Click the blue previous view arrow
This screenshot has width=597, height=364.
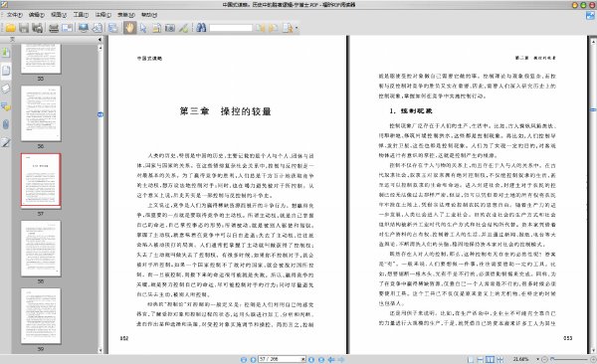point(331,359)
